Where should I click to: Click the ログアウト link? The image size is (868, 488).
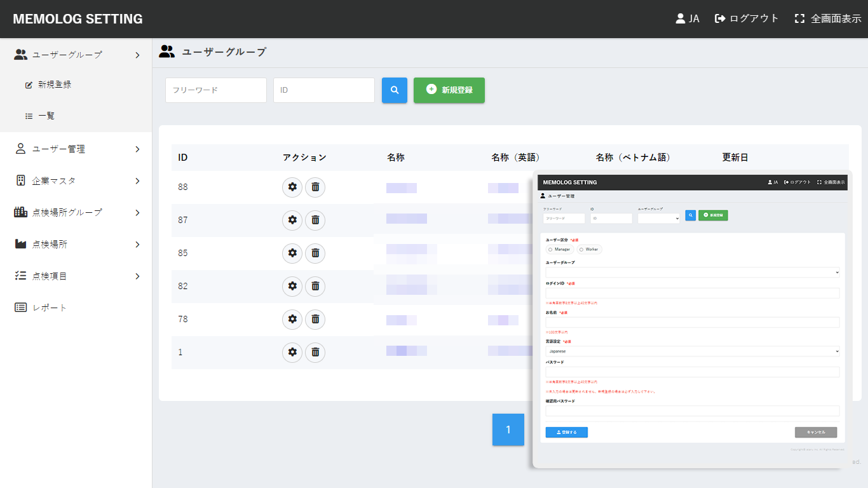click(x=747, y=18)
